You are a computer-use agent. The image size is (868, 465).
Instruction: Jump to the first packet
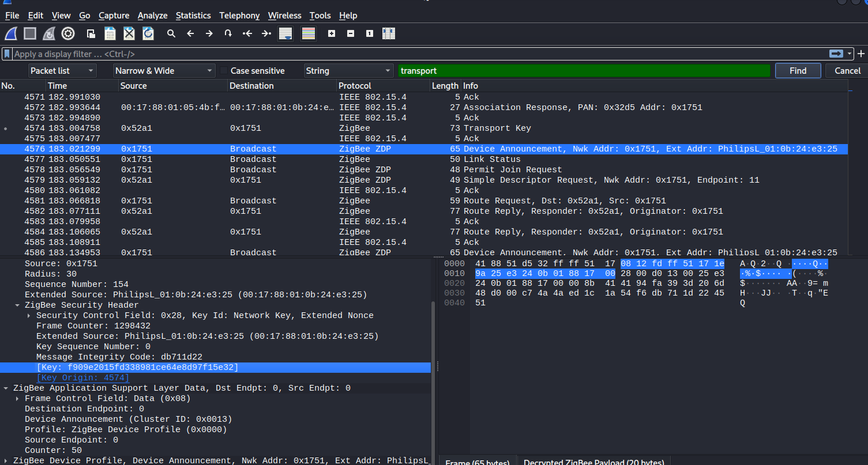[x=247, y=33]
